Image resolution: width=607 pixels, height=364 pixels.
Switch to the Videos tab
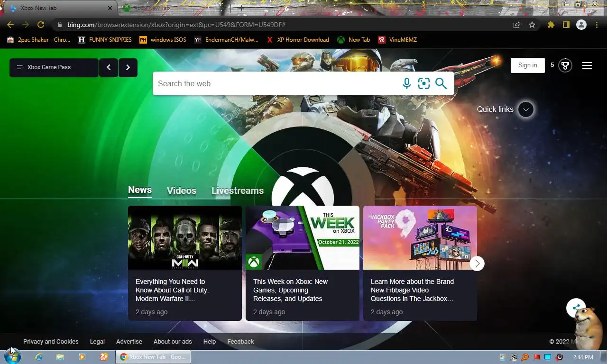(182, 191)
